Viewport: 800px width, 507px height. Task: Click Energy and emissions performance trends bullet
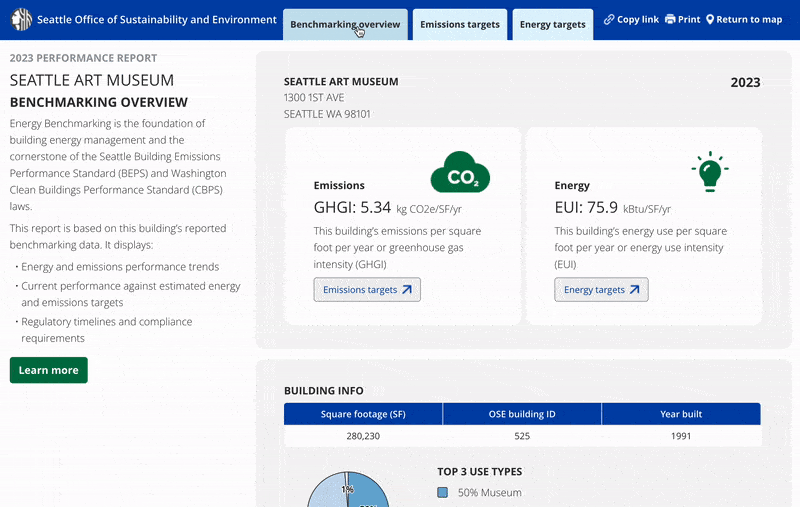[x=120, y=267]
